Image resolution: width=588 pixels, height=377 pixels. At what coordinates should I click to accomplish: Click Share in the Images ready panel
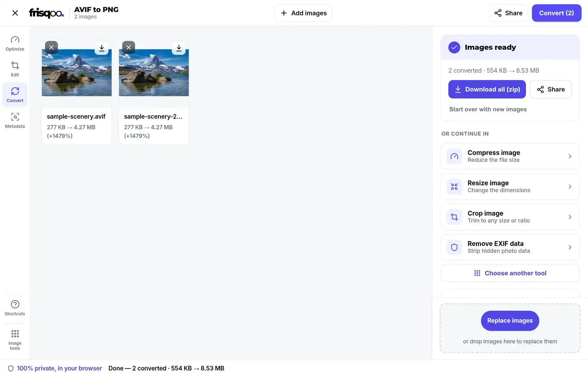pos(551,89)
